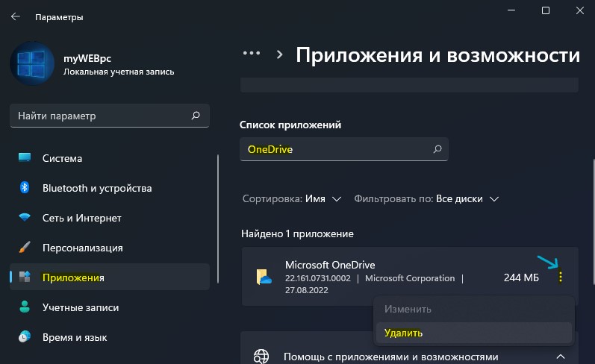Open the Фильтровать по: Все диски dropdown
The image size is (595, 364).
426,198
